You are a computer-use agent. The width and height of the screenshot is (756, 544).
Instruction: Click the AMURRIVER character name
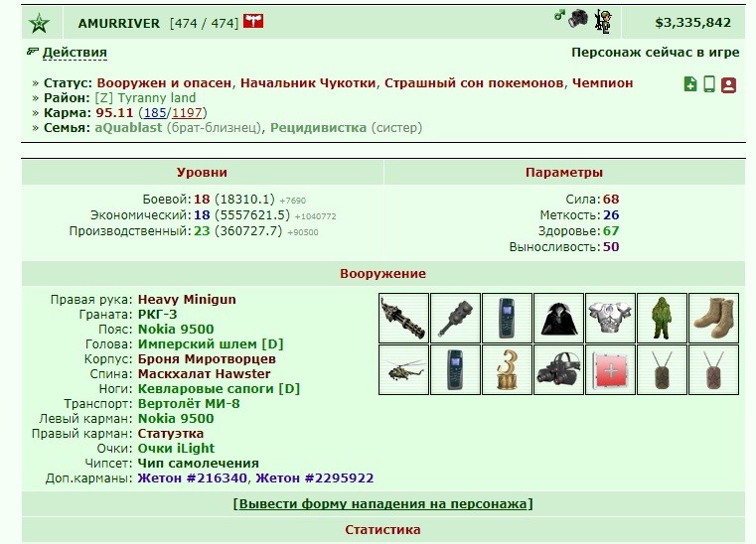click(x=119, y=23)
